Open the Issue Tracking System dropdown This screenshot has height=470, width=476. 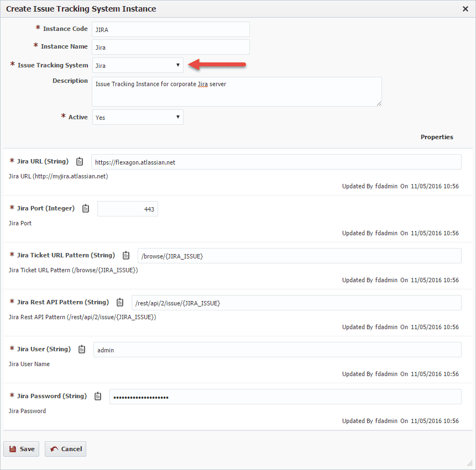tap(138, 65)
